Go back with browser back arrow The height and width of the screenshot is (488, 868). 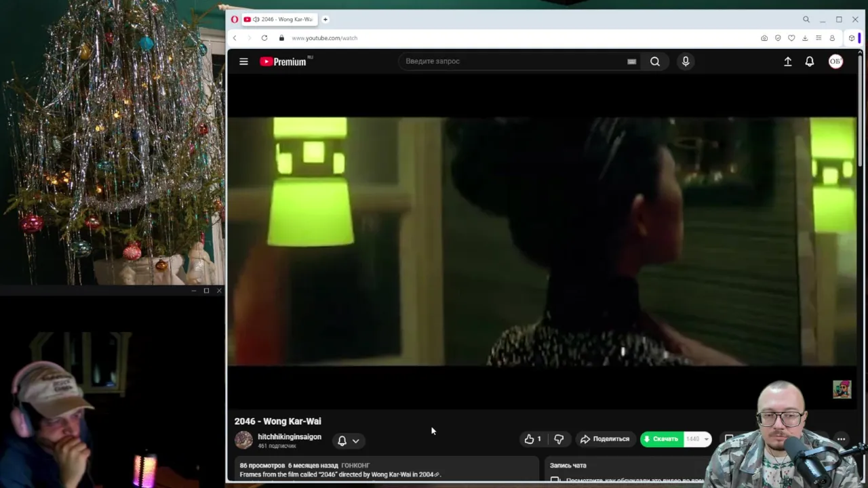click(x=235, y=38)
